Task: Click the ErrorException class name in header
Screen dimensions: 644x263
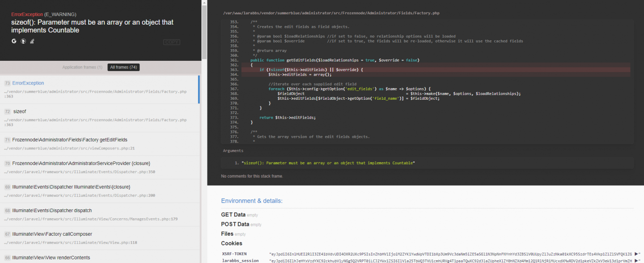Action: point(27,14)
